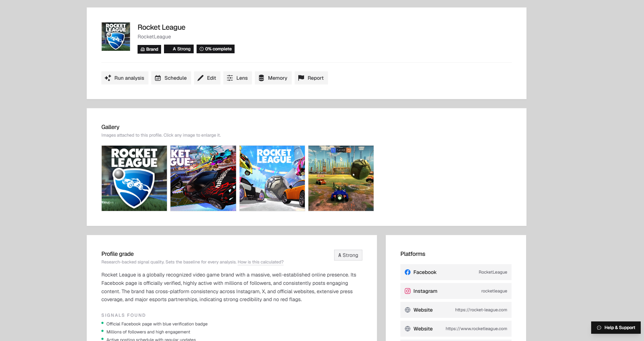This screenshot has height=341, width=644.
Task: Click the brand icon inside the Brand badge
Action: point(143,49)
